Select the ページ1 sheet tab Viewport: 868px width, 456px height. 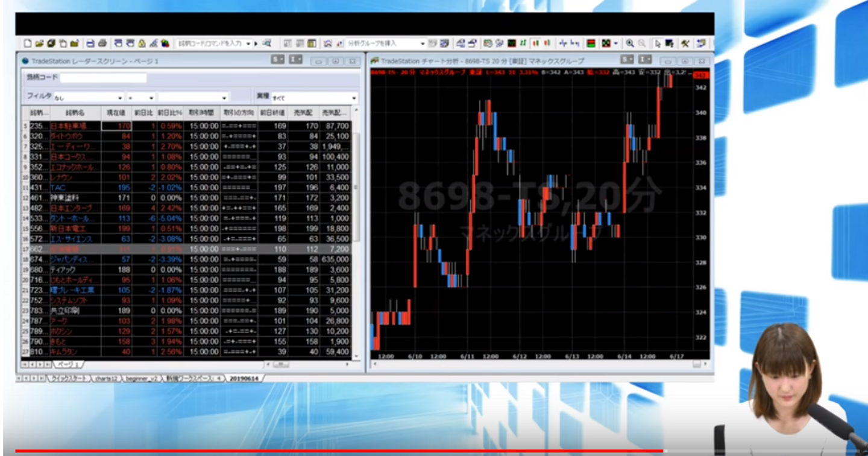[69, 364]
